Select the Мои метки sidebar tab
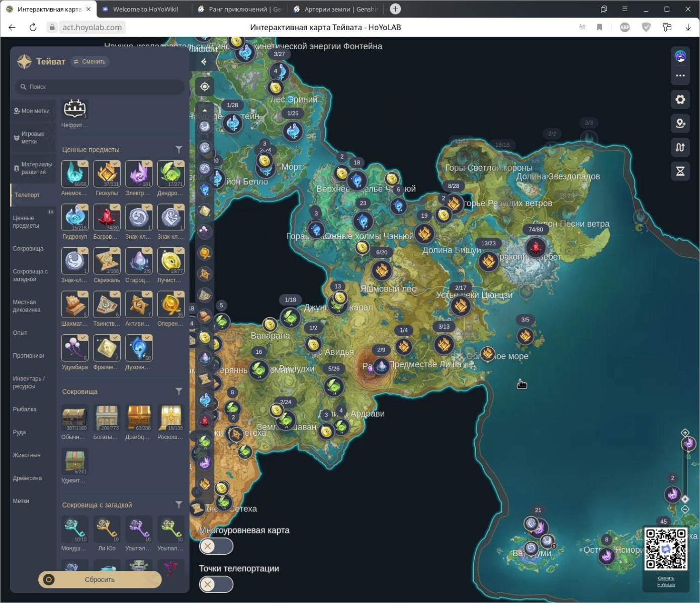The width and height of the screenshot is (700, 603). (33, 111)
